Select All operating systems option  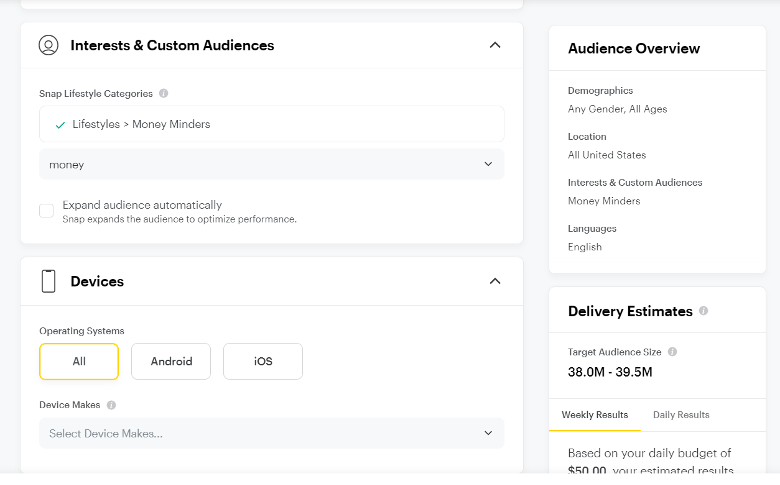(x=79, y=361)
